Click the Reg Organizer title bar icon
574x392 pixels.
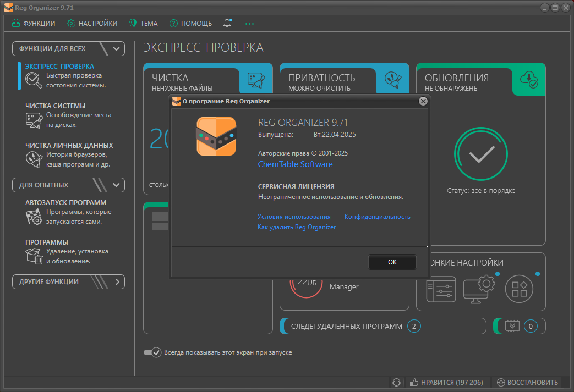click(9, 8)
